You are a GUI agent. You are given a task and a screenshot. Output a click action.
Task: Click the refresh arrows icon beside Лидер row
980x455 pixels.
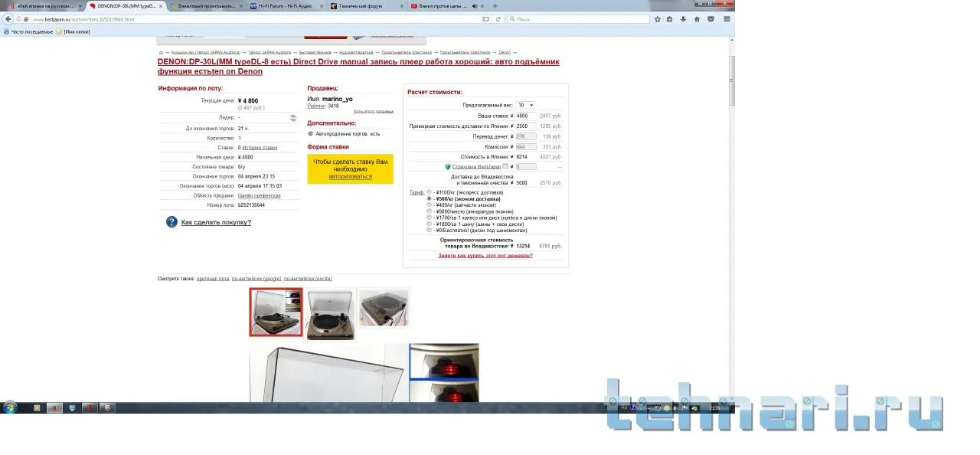pos(292,118)
